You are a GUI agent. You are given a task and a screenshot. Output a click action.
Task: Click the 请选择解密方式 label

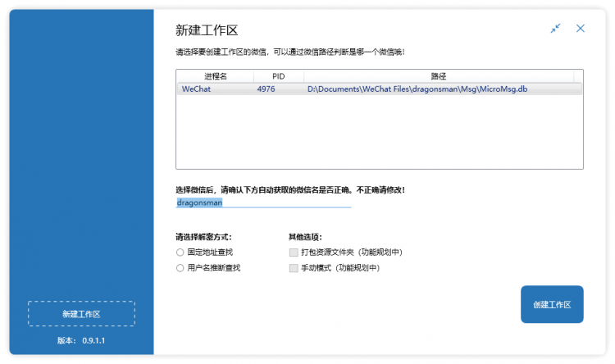point(203,237)
